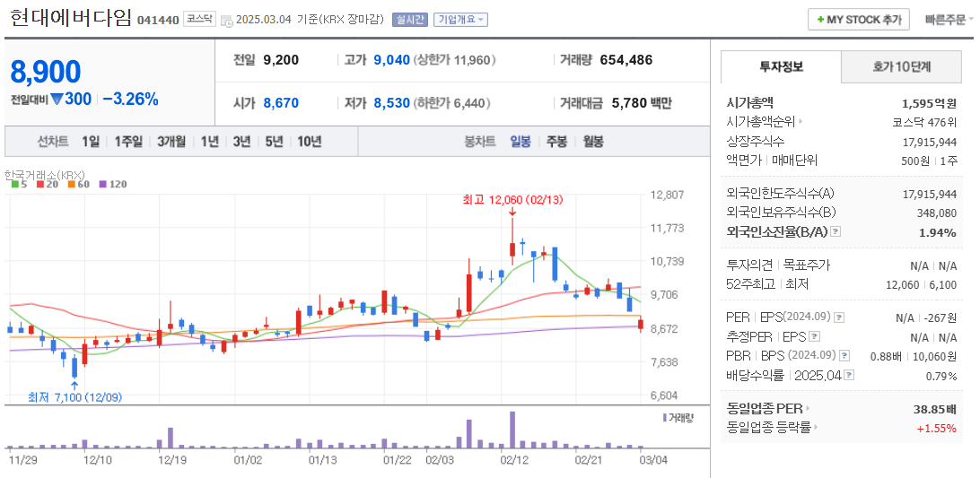Screen dimensions: 980x478
Task: Open help icon next to 배당수익률 2025.04
Action: click(849, 376)
